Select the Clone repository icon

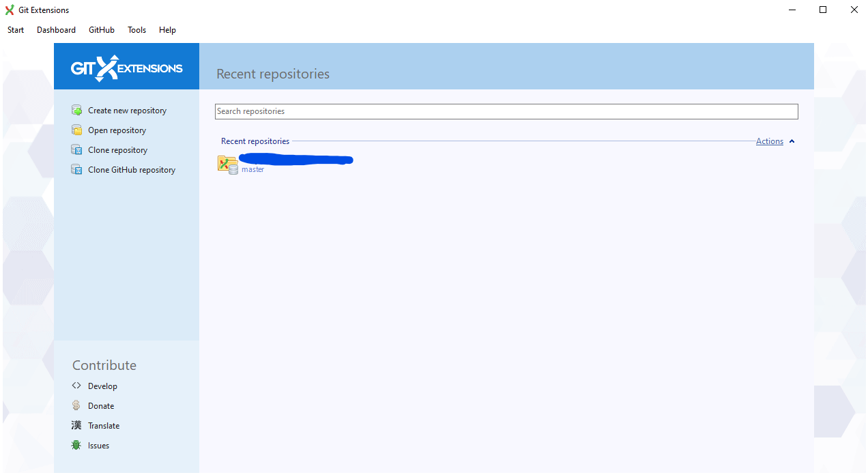click(76, 149)
